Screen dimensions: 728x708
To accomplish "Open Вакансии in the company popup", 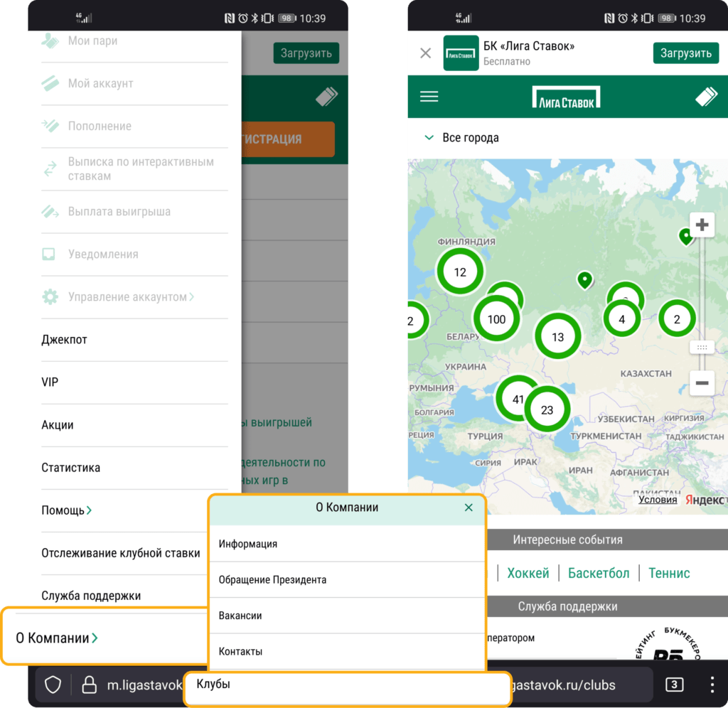I will click(x=240, y=616).
